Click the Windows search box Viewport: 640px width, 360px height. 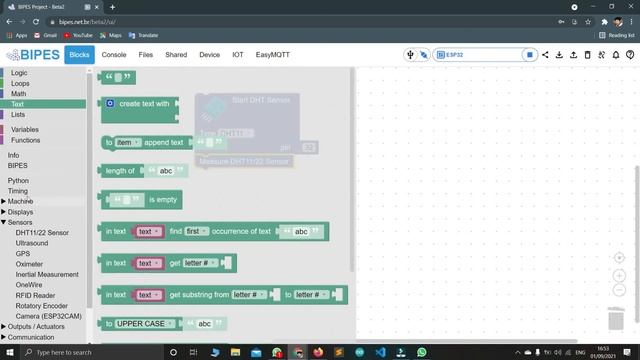91,352
